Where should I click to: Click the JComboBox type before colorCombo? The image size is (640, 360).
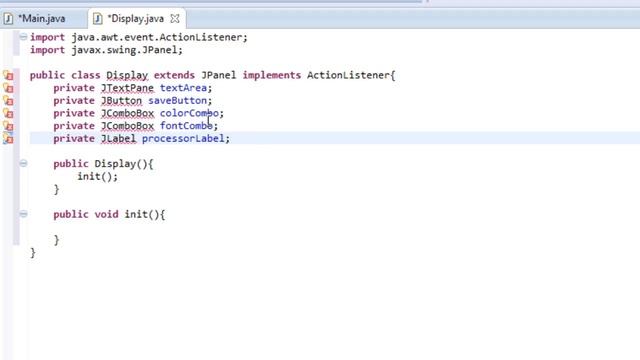127,113
